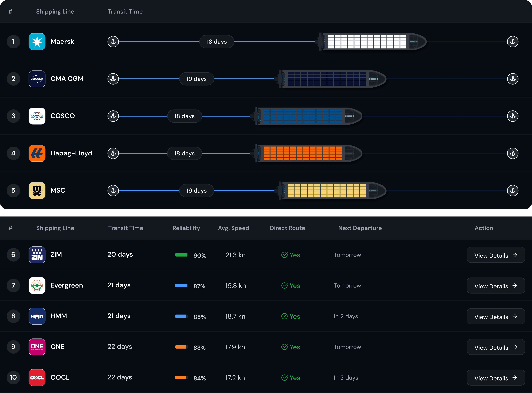Click the CMA CGM logo

click(37, 79)
